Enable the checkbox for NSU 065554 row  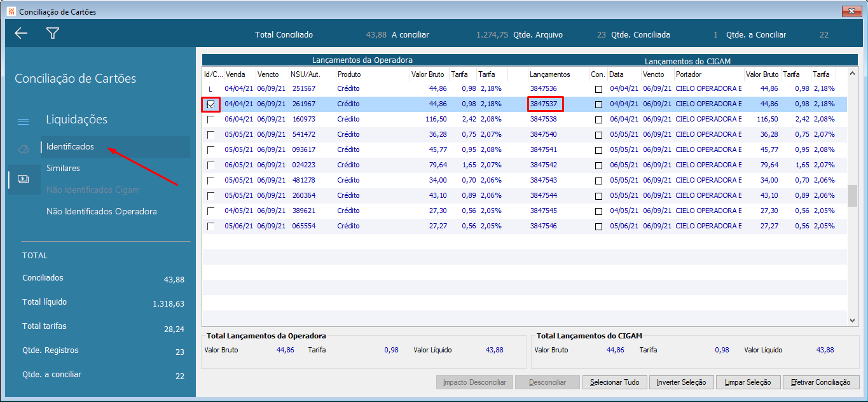coord(211,226)
